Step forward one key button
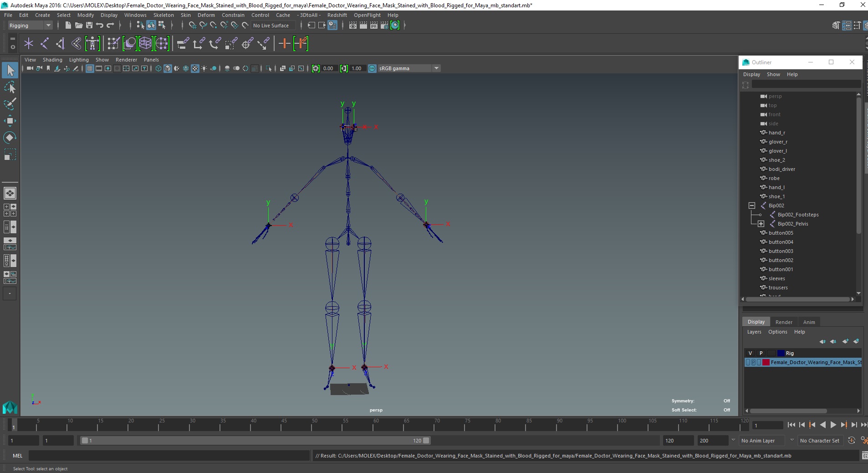The height and width of the screenshot is (473, 868). [843, 425]
